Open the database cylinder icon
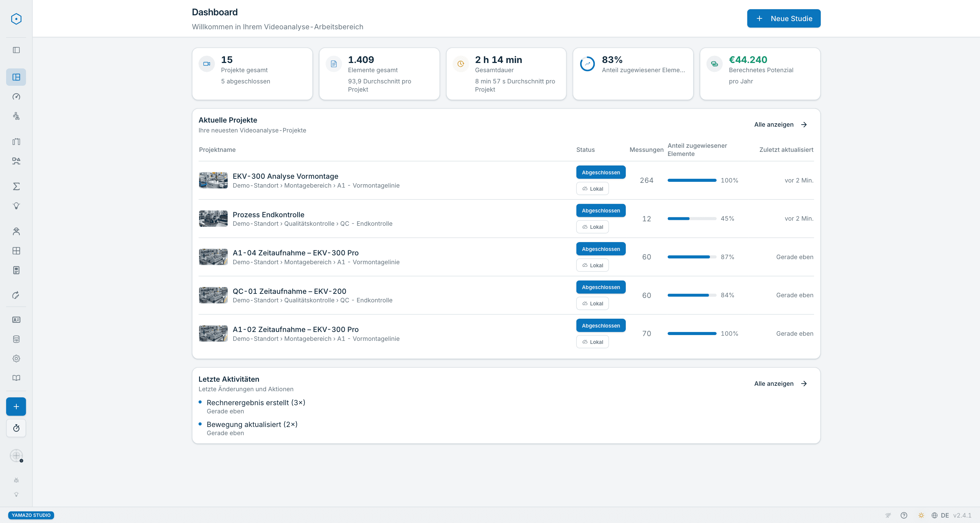The height and width of the screenshot is (523, 980). [x=16, y=339]
